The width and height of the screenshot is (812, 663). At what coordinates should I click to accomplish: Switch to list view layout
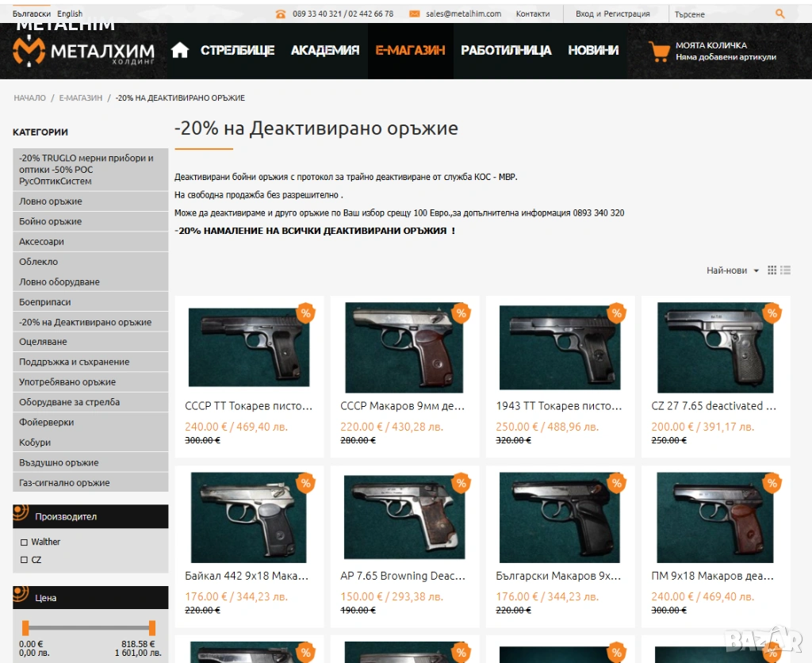(x=786, y=270)
